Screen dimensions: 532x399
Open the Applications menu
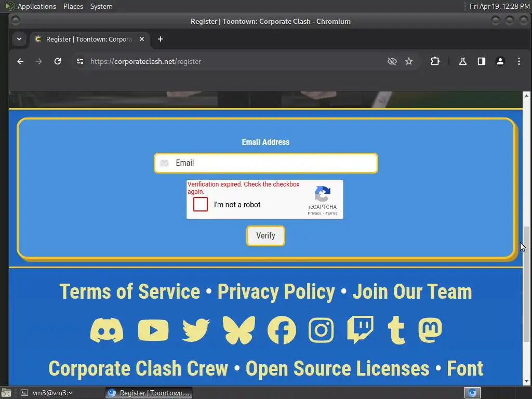(x=37, y=6)
